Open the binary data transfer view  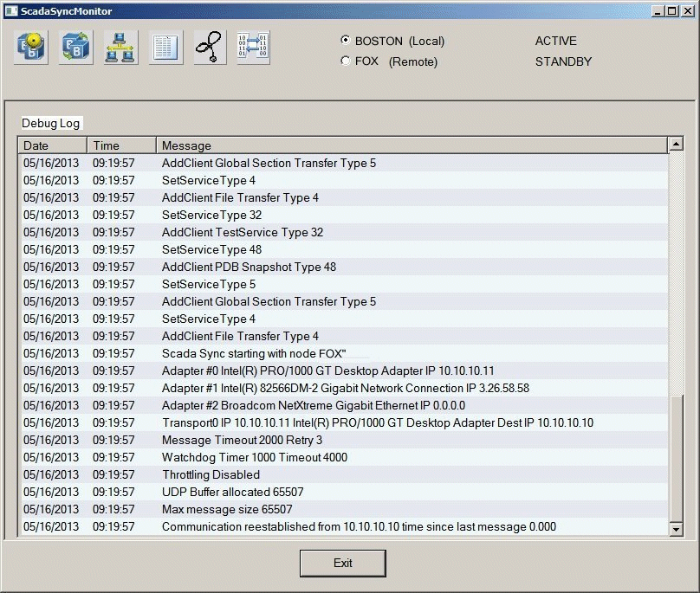tap(252, 47)
